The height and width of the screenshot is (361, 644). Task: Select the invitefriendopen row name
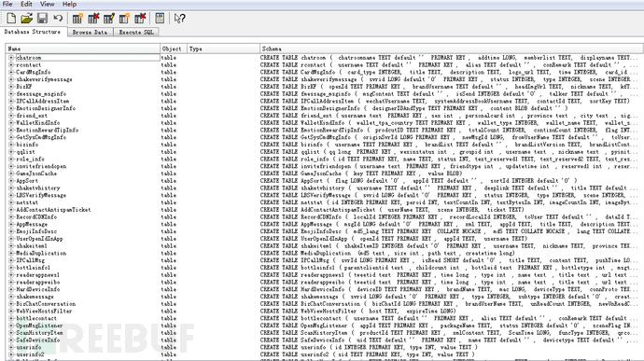tap(41, 166)
